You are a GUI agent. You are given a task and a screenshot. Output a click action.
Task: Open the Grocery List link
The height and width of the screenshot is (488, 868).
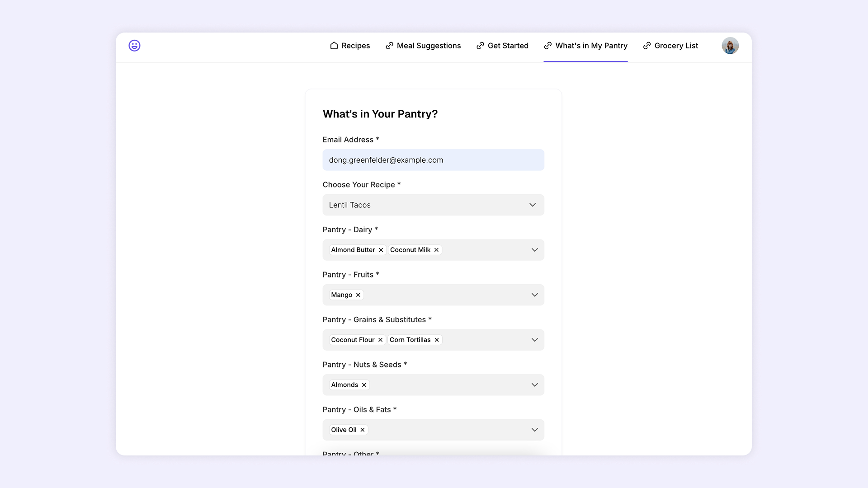pos(670,46)
